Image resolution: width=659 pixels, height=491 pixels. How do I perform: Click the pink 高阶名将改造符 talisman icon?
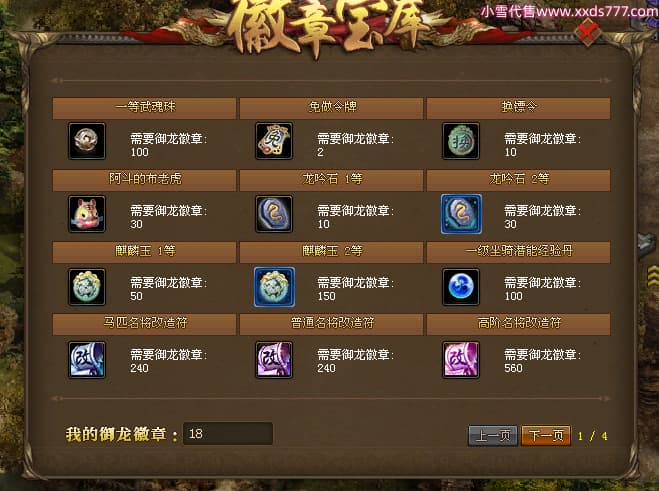coord(461,359)
